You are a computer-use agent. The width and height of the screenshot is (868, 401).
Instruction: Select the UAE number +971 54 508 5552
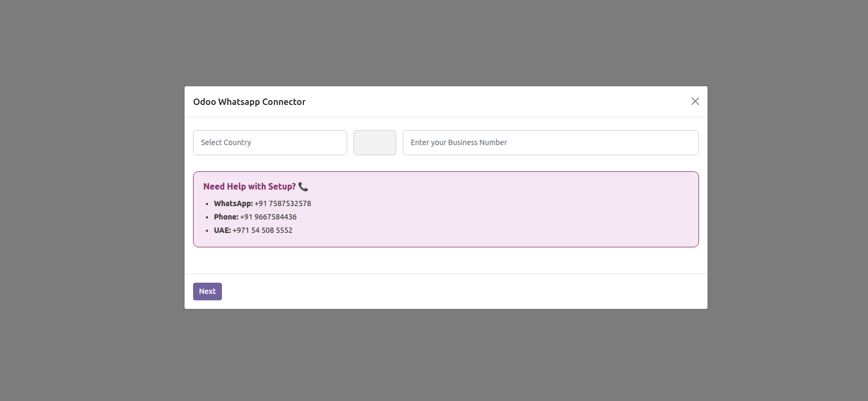click(x=263, y=230)
